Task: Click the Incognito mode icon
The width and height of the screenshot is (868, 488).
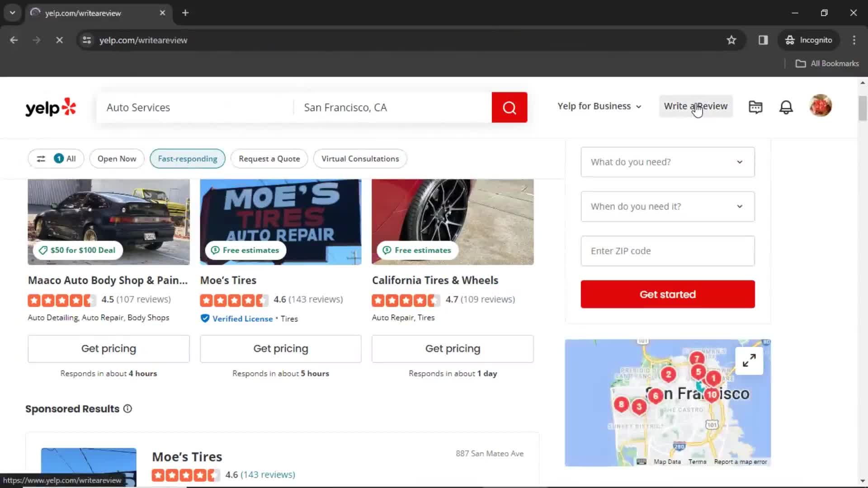Action: [790, 40]
